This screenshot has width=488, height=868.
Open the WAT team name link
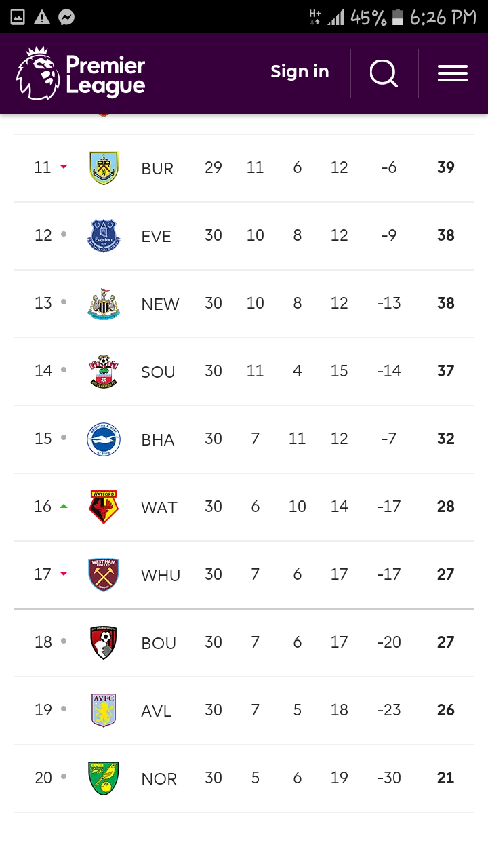[159, 508]
